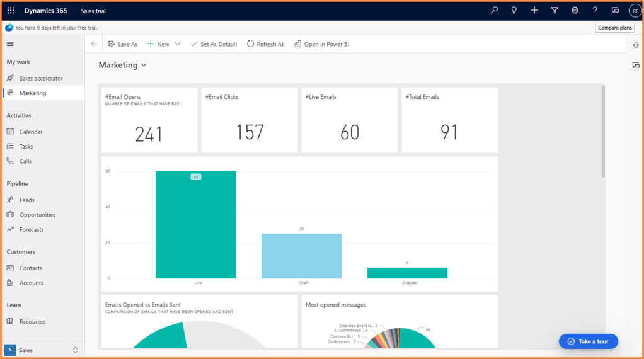The image size is (644, 359).
Task: Expand the Marketing dashboard selector
Action: click(144, 66)
